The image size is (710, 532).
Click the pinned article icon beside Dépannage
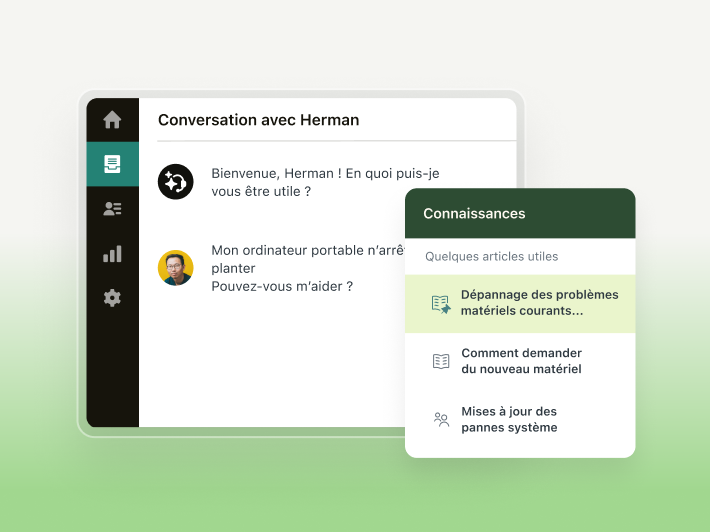point(441,304)
